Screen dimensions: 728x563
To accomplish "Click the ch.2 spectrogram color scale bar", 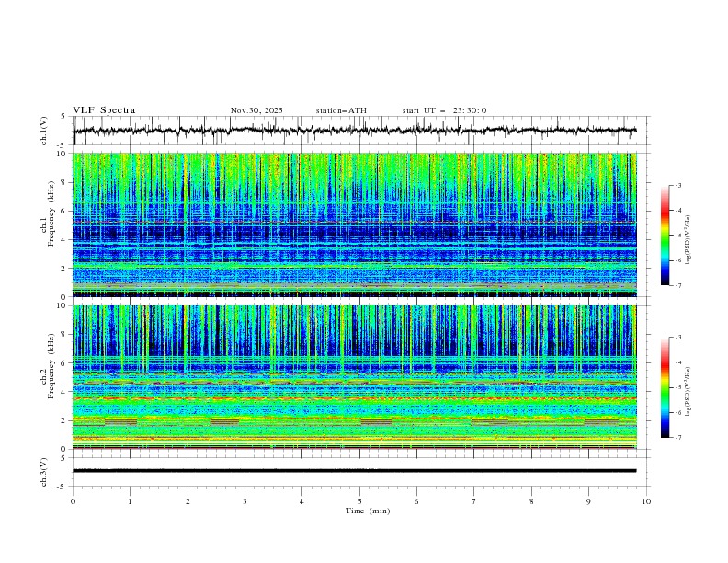I will tap(665, 387).
